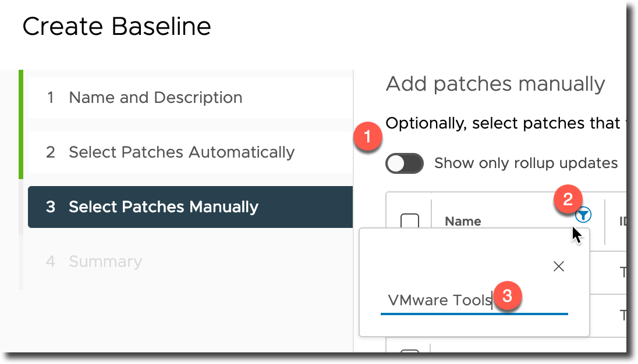Close the filter popup with the X
Viewport: 638px width, 364px height.
click(x=559, y=266)
